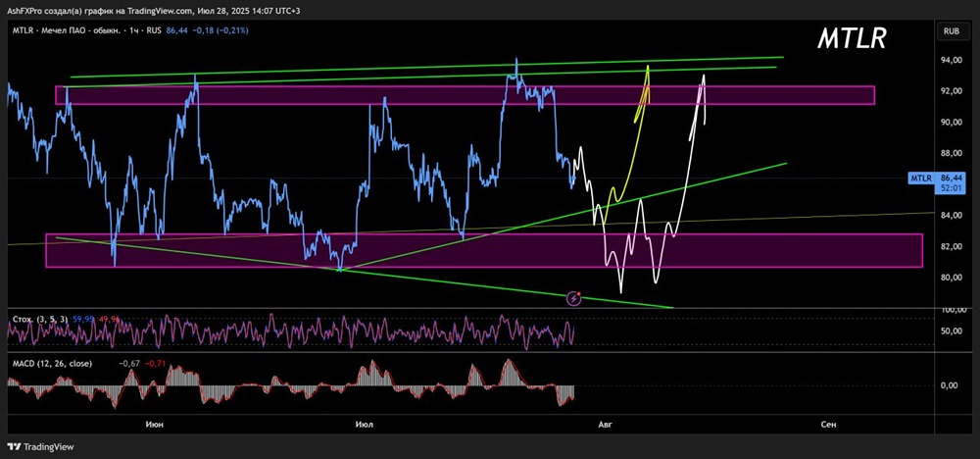Click the 52:01 bar countdown label
980x459 pixels.
point(954,186)
